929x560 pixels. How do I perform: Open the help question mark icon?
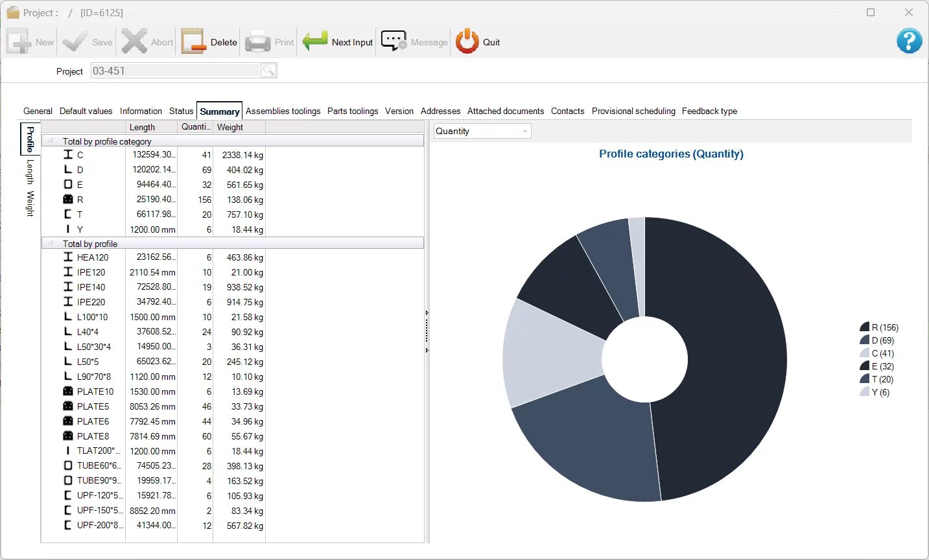pos(909,41)
